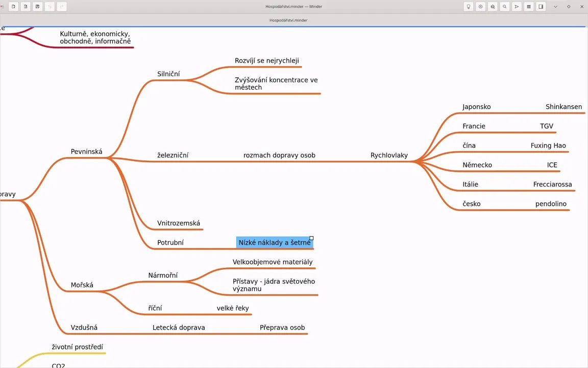The height and width of the screenshot is (368, 588).
Task: Select 'Přístavy - jádra světového významu' node
Action: pos(274,285)
